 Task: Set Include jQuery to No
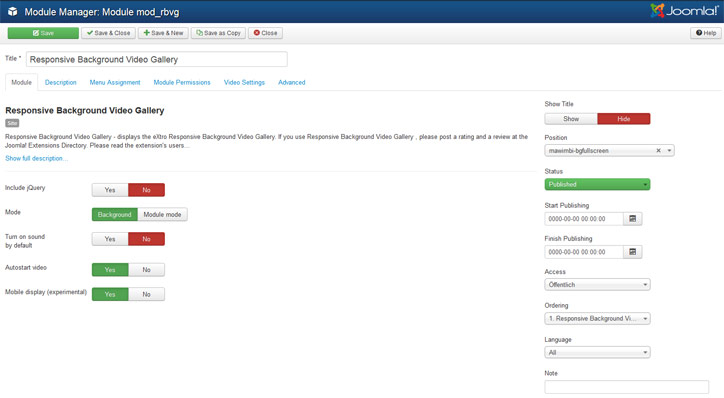tap(146, 190)
